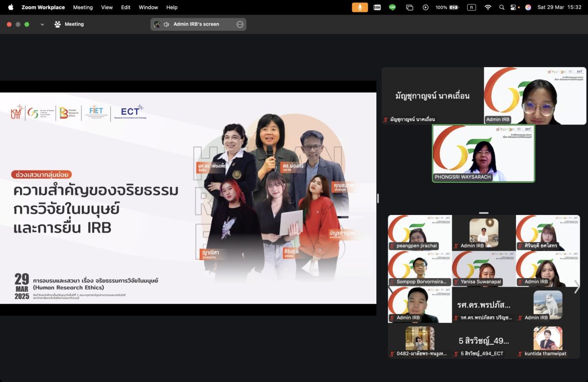
Task: Click muted mic icon beside 0482-มาลัยพร
Action: (392, 354)
